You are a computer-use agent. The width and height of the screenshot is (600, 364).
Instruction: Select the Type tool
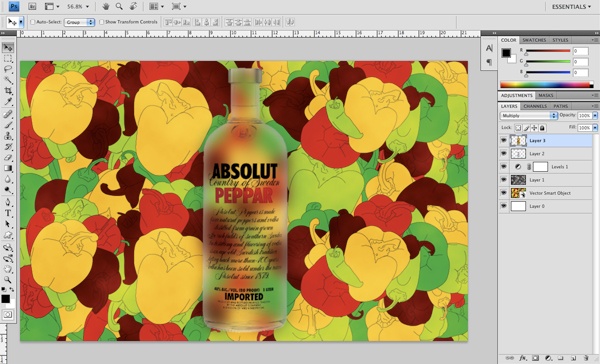click(x=8, y=213)
